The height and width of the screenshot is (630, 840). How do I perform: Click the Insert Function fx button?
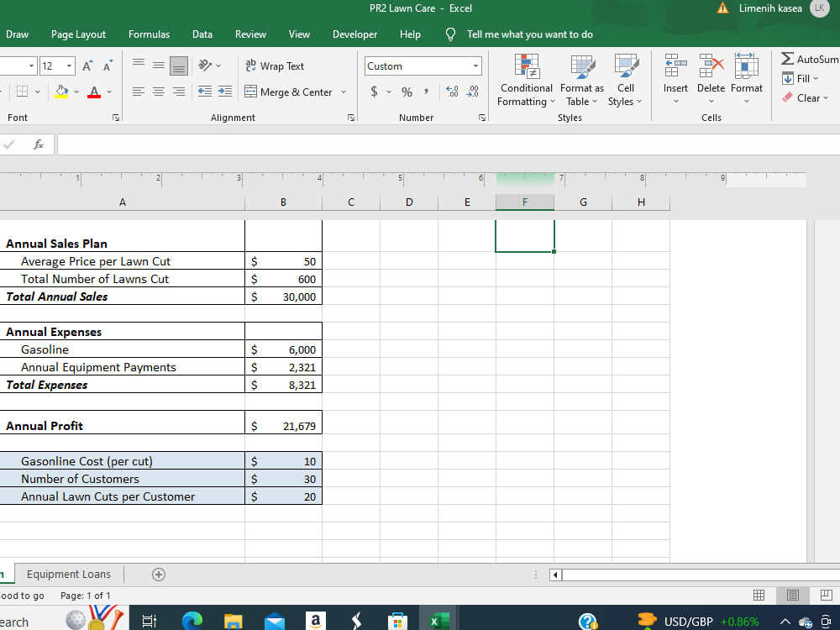point(39,144)
